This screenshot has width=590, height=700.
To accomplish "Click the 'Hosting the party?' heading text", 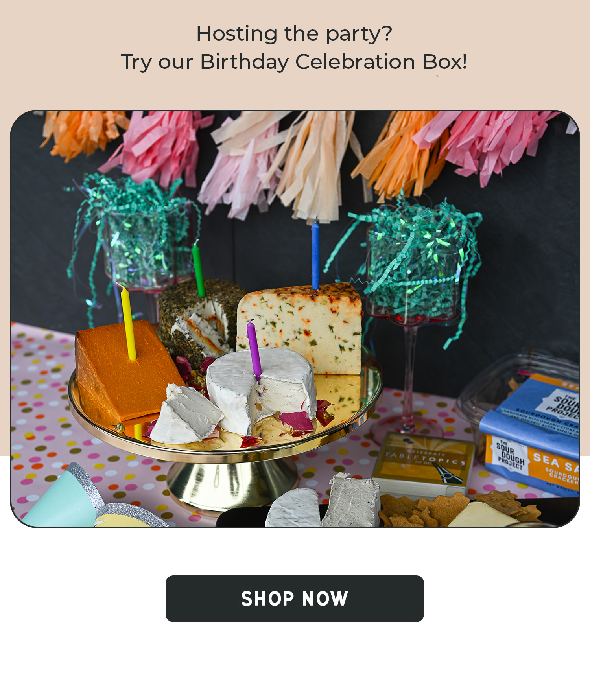I will [294, 34].
